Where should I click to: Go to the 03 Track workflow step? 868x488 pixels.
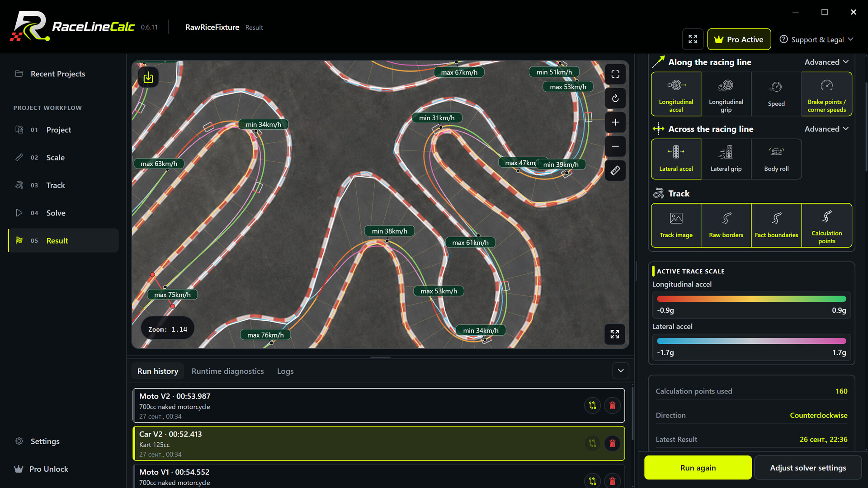click(63, 185)
